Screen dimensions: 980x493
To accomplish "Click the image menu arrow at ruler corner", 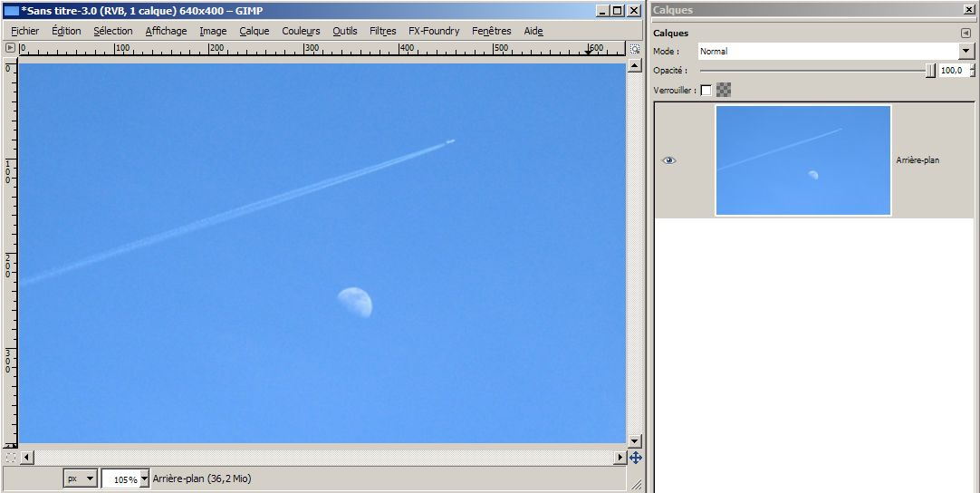I will [11, 47].
